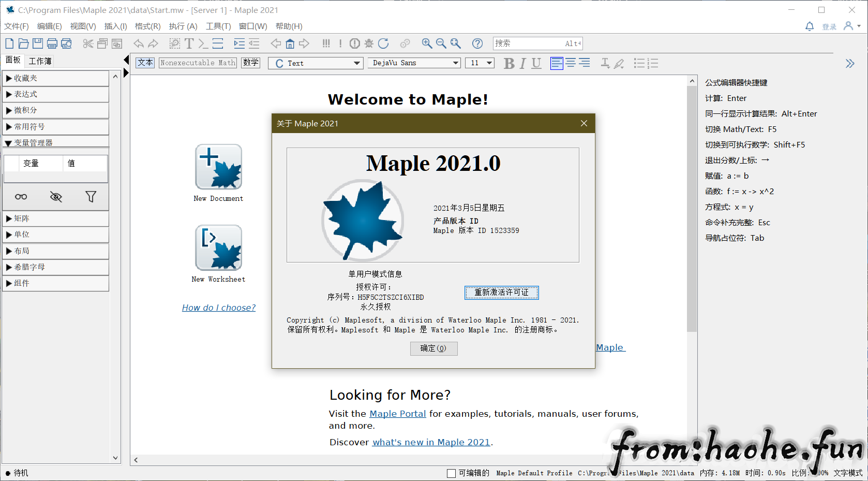The height and width of the screenshot is (481, 868).
Task: Interrupt the computation with the stop icon
Action: pos(355,43)
